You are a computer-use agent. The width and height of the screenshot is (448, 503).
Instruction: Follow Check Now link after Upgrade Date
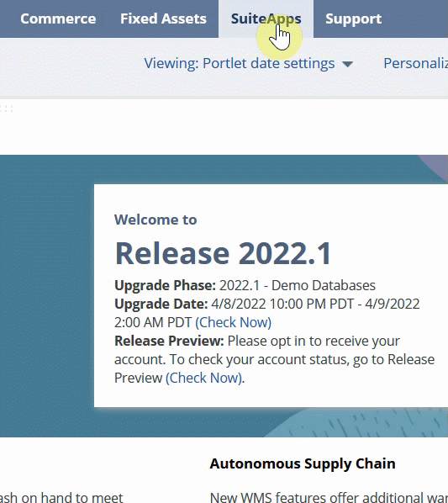[x=234, y=322]
